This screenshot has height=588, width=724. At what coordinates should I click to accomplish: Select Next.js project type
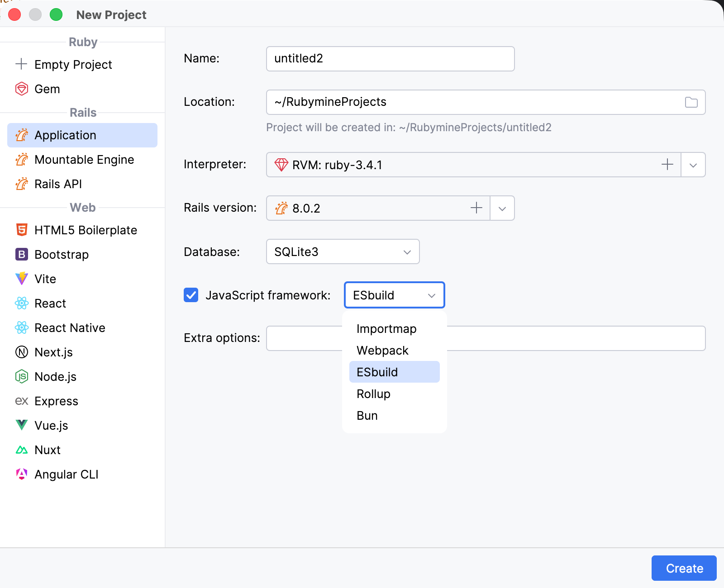(82, 352)
